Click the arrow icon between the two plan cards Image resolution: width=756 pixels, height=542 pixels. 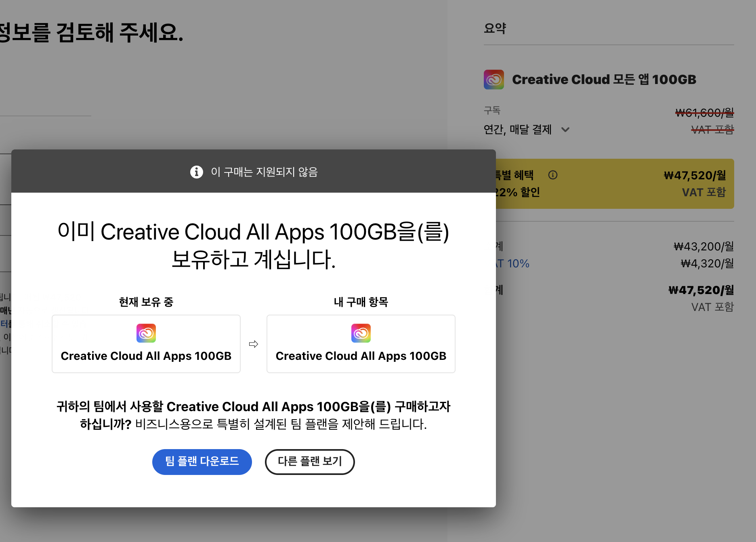click(254, 344)
